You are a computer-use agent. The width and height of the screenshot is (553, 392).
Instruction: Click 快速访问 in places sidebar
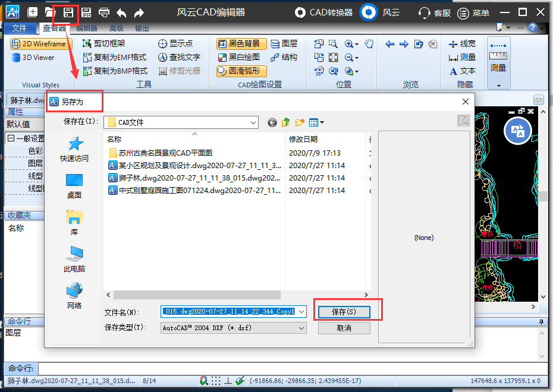coord(74,149)
